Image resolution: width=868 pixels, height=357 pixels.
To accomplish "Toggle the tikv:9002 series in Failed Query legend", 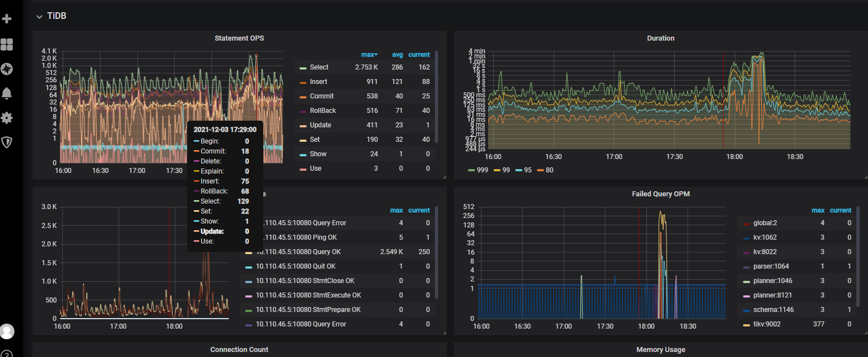I will [x=767, y=324].
